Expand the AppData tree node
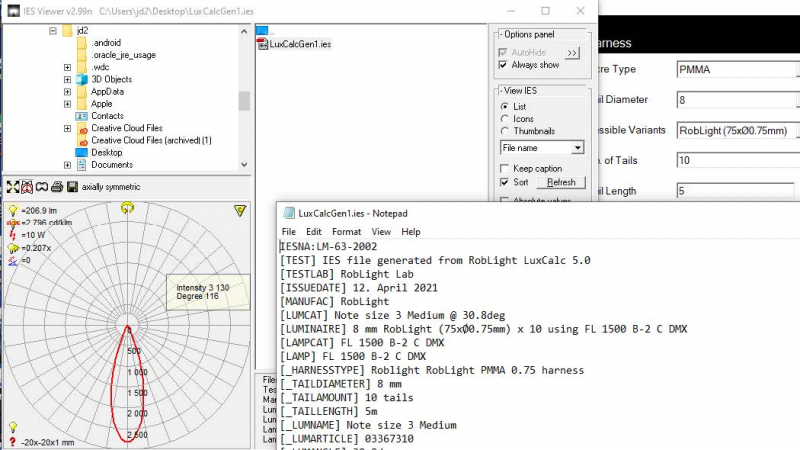 coord(67,91)
